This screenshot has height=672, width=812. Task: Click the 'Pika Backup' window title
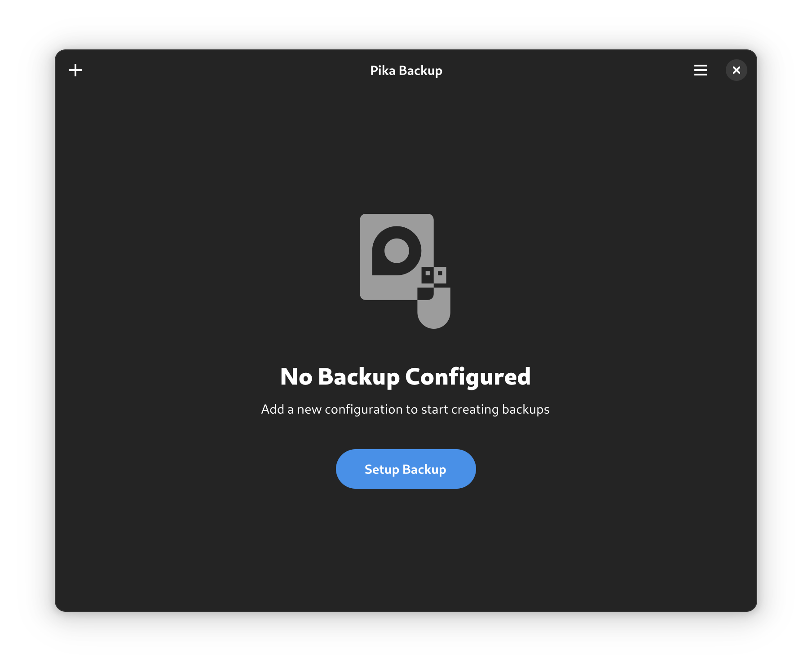[x=406, y=71]
